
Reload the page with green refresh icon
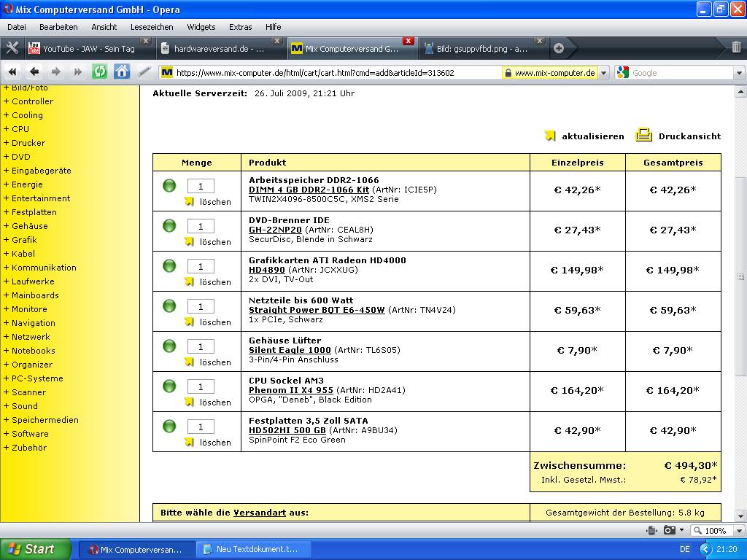99,72
